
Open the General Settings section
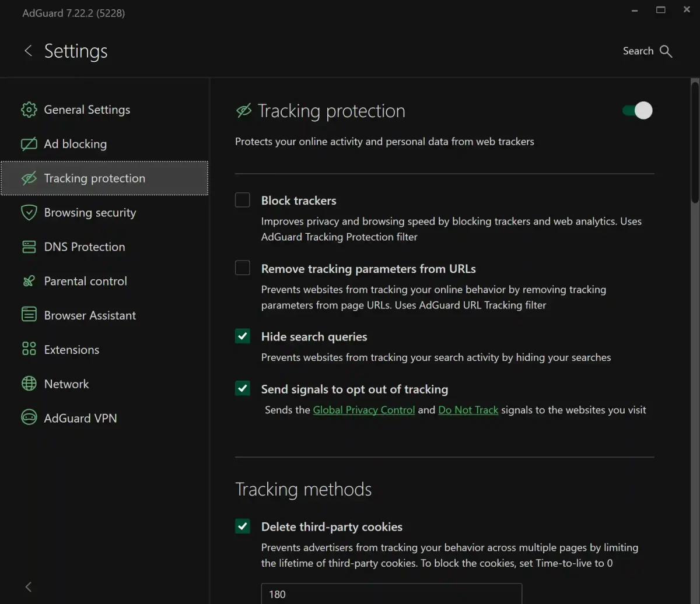[x=87, y=110]
